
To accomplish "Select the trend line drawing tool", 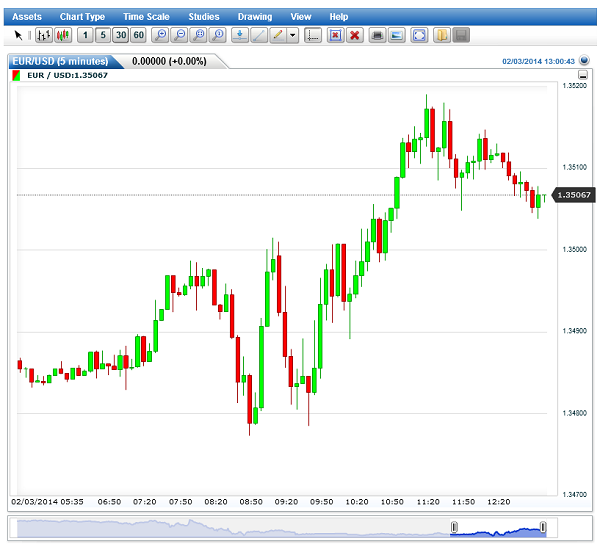I will coord(259,36).
